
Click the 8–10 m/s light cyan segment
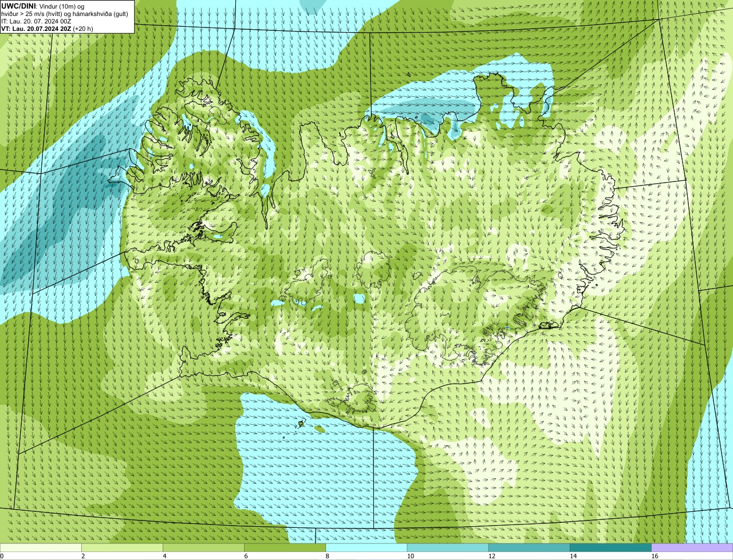click(366, 547)
